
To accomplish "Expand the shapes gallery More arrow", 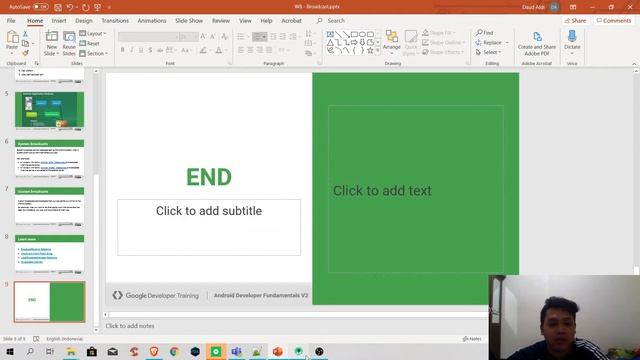I will 378,51.
